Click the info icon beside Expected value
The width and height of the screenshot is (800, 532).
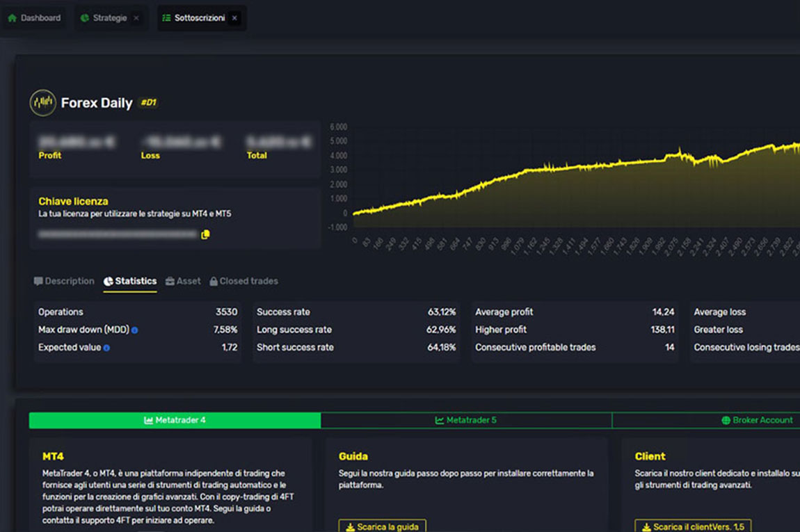click(x=107, y=348)
